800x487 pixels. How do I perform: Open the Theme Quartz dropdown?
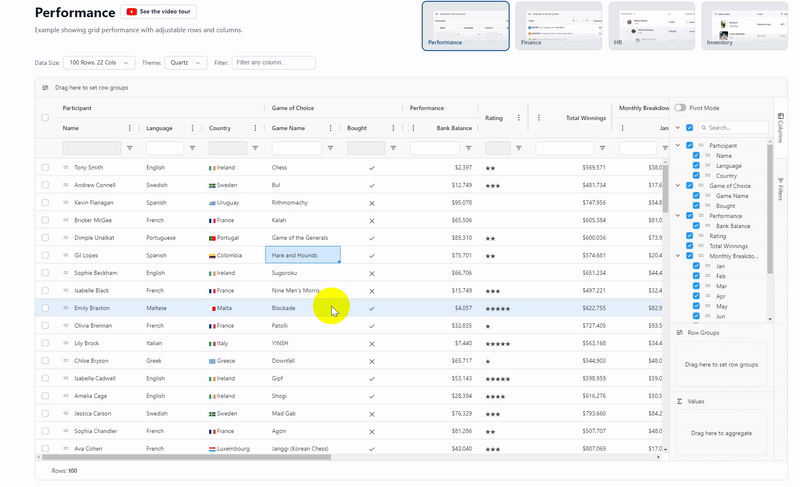(x=186, y=63)
